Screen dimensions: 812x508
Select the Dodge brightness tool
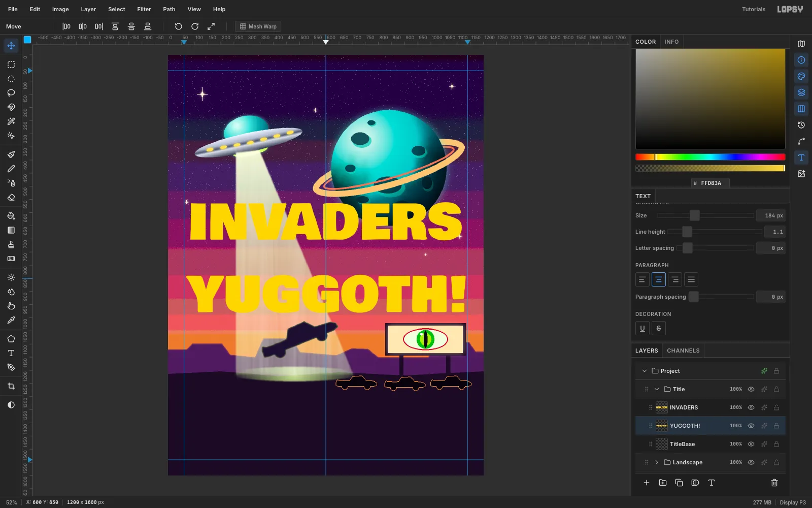point(11,277)
